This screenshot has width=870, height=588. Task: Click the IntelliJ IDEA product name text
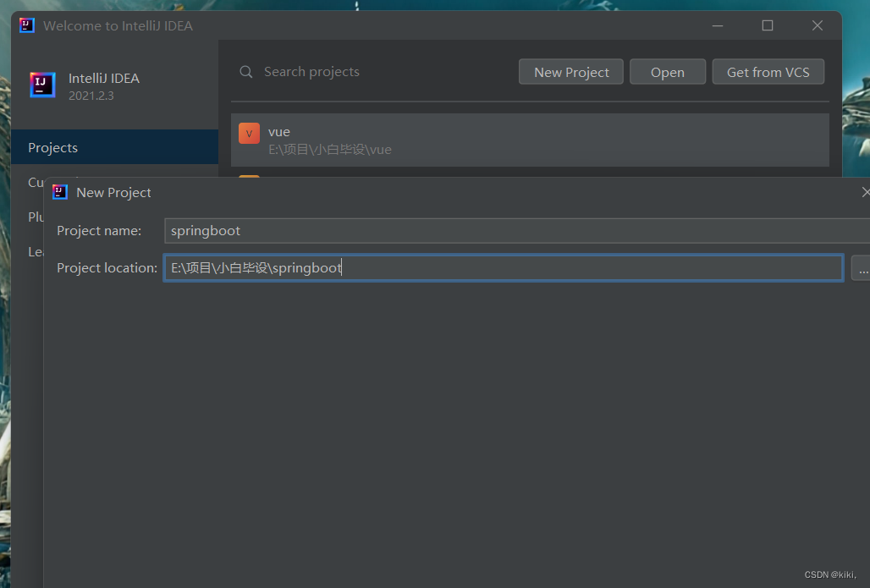[x=104, y=78]
